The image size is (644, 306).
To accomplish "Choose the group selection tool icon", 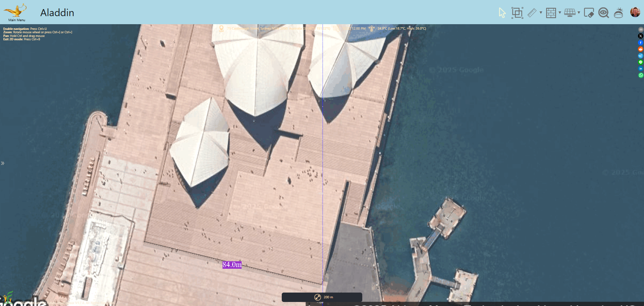I will [x=517, y=13].
